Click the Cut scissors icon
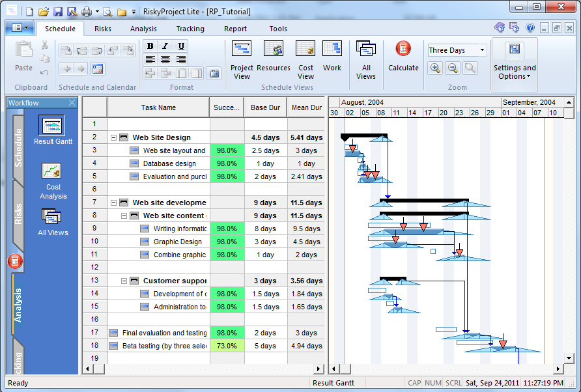This screenshot has height=392, width=581. pyautogui.click(x=44, y=45)
